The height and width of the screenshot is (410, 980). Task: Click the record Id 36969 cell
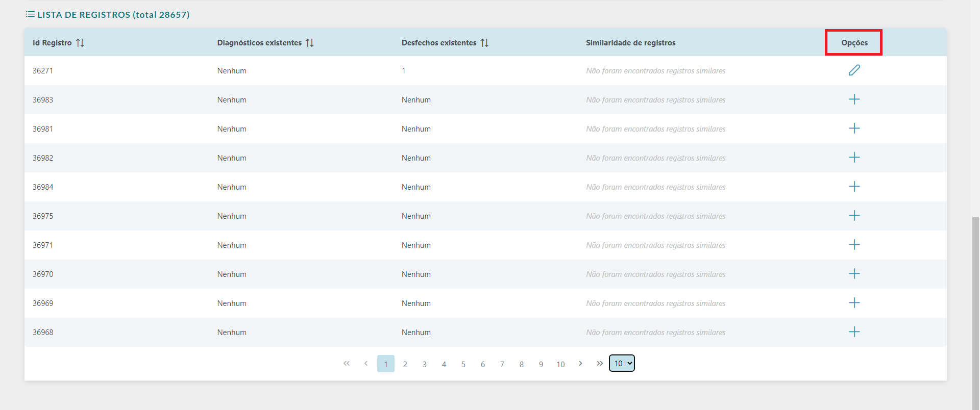click(x=43, y=303)
